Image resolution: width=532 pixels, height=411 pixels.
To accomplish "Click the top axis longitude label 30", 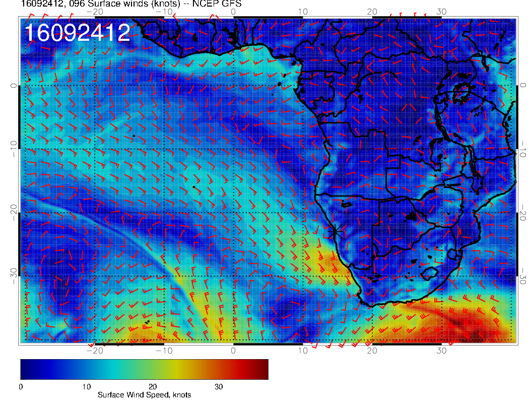I will 441,12.
